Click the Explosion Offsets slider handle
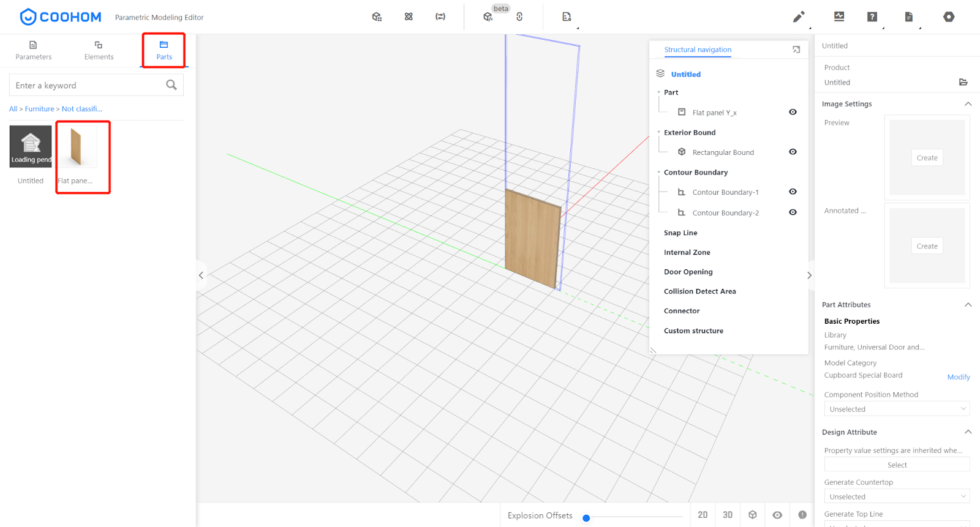 [x=586, y=518]
